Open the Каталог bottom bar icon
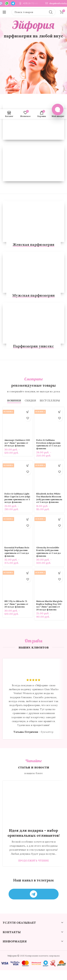The height and width of the screenshot is (980, 67). click(x=9, y=114)
